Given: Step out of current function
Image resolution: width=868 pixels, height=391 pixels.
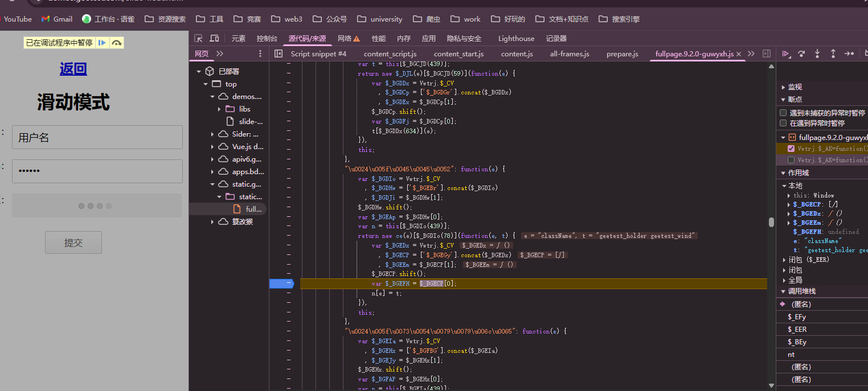Looking at the screenshot, I should coord(833,53).
